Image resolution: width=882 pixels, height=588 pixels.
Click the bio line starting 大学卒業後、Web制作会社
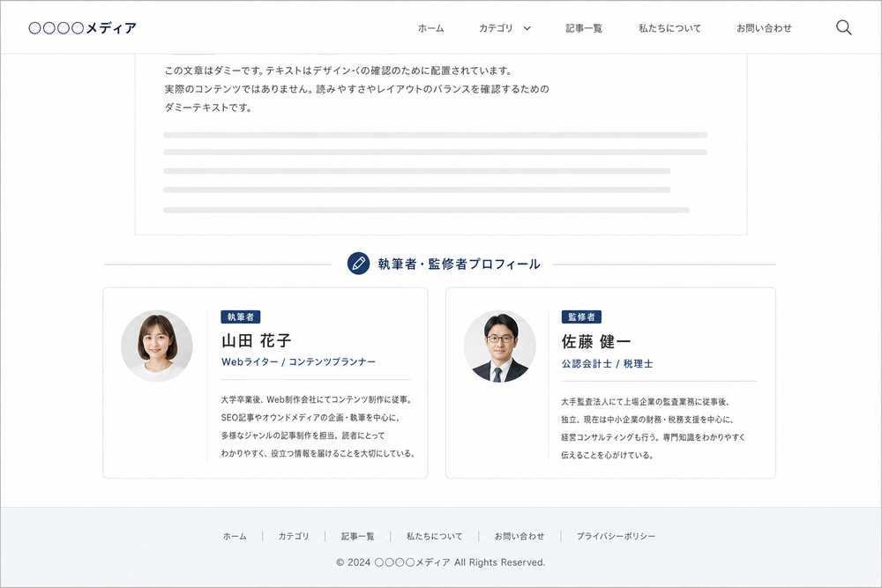(x=318, y=399)
